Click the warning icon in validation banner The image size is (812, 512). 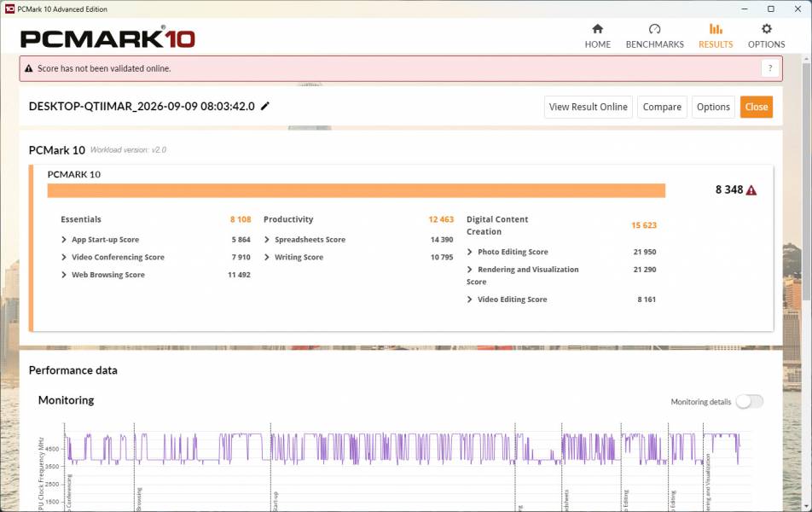28,68
